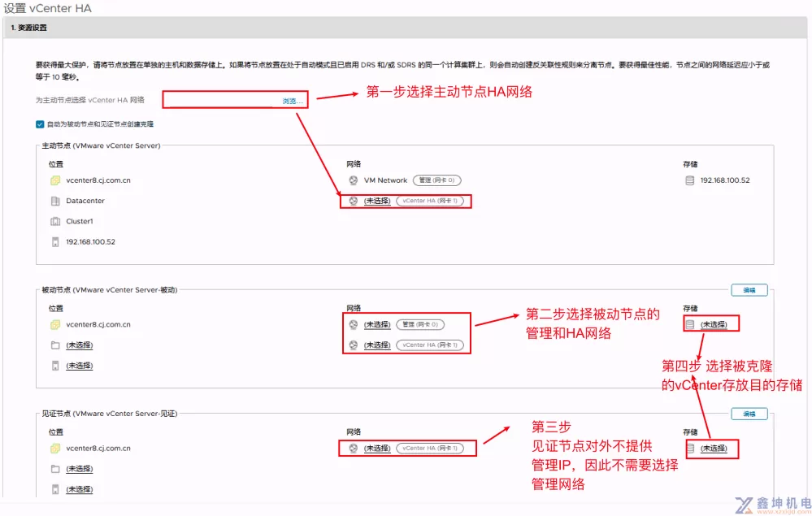Select witness node folder 未选择 link

(x=79, y=469)
